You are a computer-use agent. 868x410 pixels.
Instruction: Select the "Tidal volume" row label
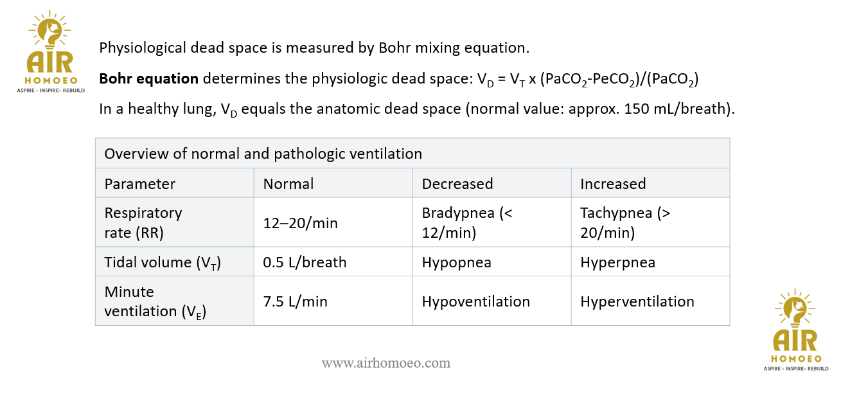pyautogui.click(x=163, y=262)
